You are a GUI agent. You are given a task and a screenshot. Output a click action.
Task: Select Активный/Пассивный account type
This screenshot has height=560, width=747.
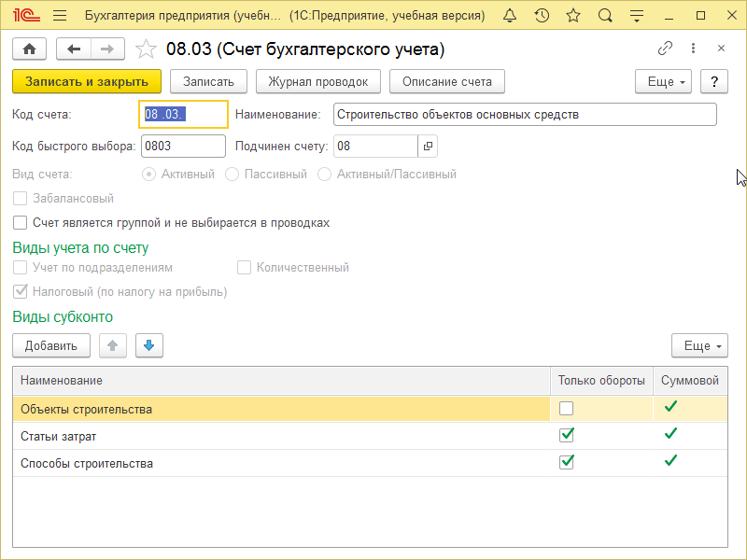[324, 175]
